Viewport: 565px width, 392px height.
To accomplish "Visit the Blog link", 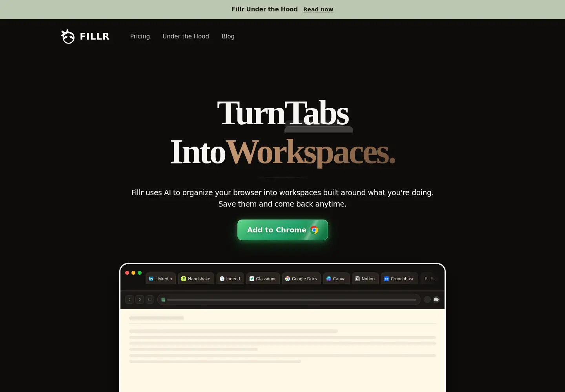I will (228, 36).
